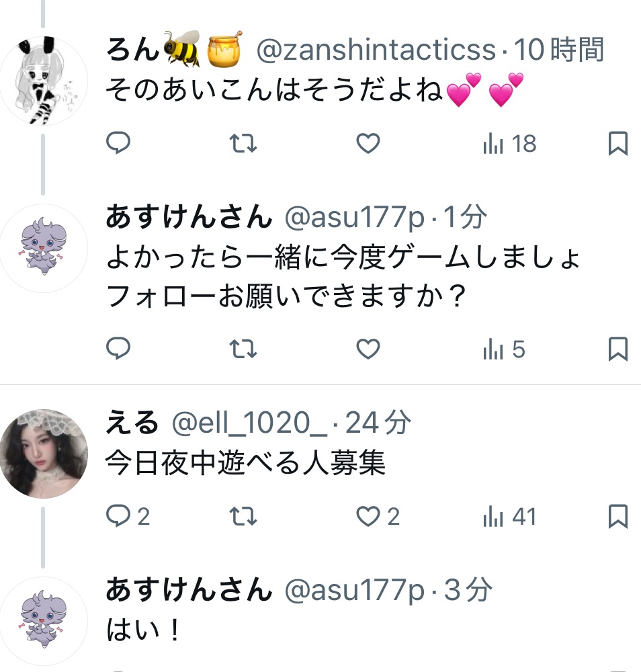The height and width of the screenshot is (672, 641).
Task: Reply to あすけんさん's game invitation tweet
Action: point(118,348)
